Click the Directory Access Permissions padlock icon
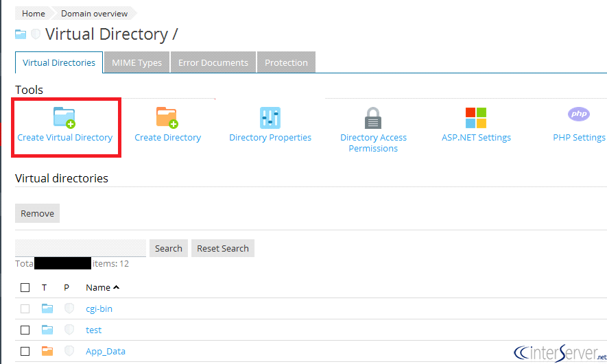607x364 pixels. [x=373, y=118]
